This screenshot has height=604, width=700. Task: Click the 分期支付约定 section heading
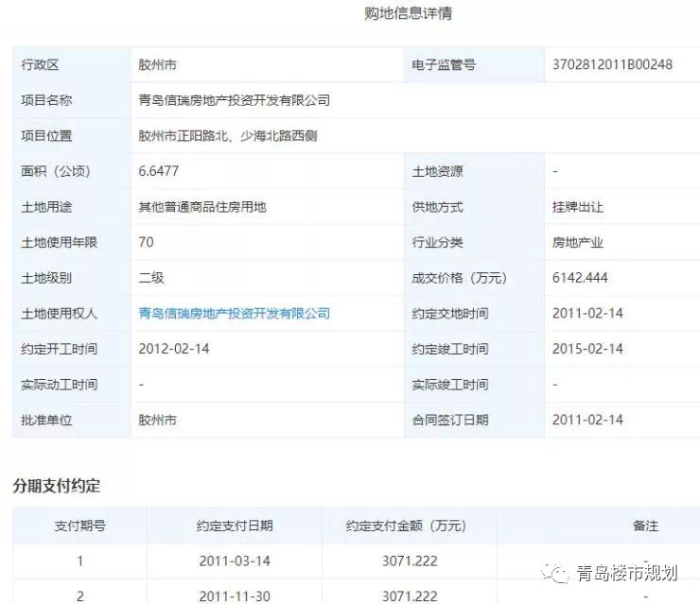click(x=56, y=486)
